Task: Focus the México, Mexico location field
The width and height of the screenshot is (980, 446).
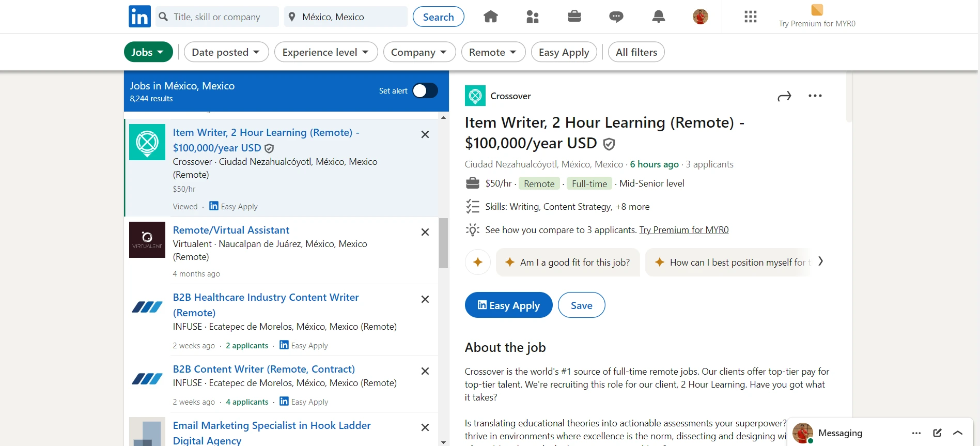Action: tap(345, 17)
